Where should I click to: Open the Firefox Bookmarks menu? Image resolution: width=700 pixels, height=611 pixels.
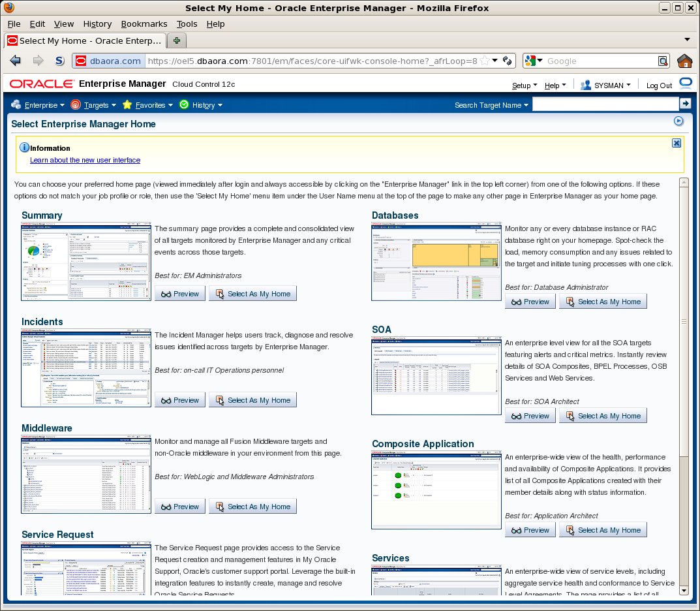pyautogui.click(x=144, y=24)
